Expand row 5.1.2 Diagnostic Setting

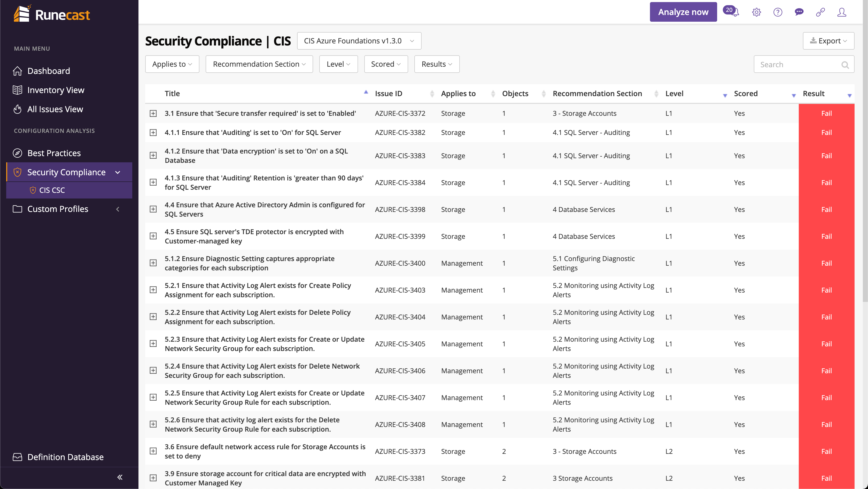153,263
